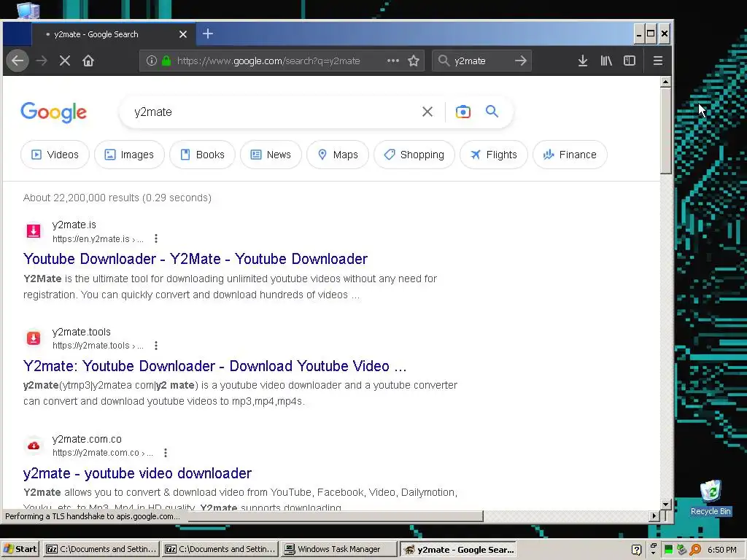
Task: Open the home page via house icon
Action: click(x=88, y=61)
